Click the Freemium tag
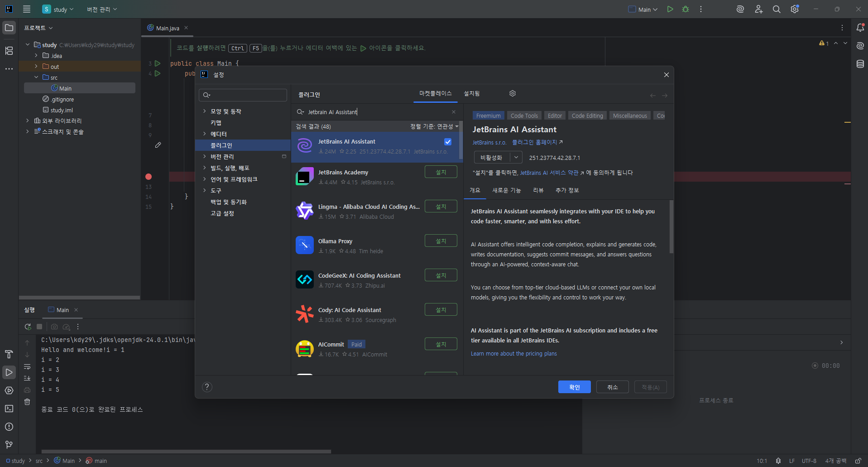 point(489,116)
